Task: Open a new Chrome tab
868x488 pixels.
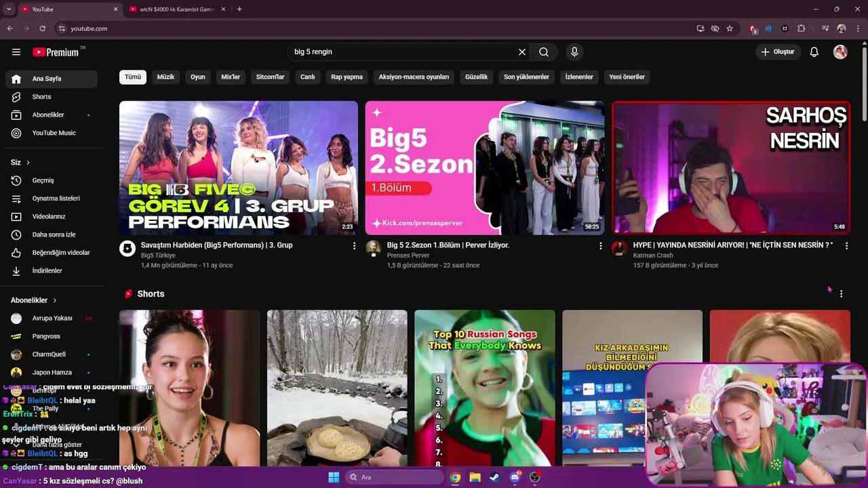Action: click(x=239, y=9)
